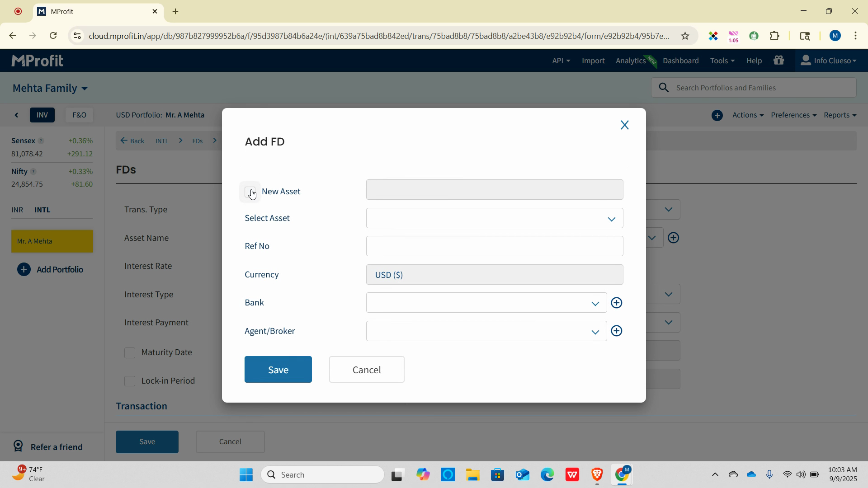Show hidden system tray icons
Viewport: 868px width, 488px height.
point(715,475)
